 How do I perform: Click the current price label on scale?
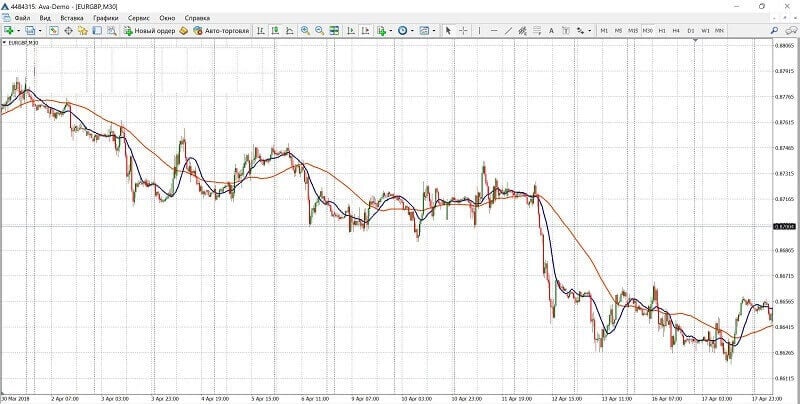(x=783, y=226)
